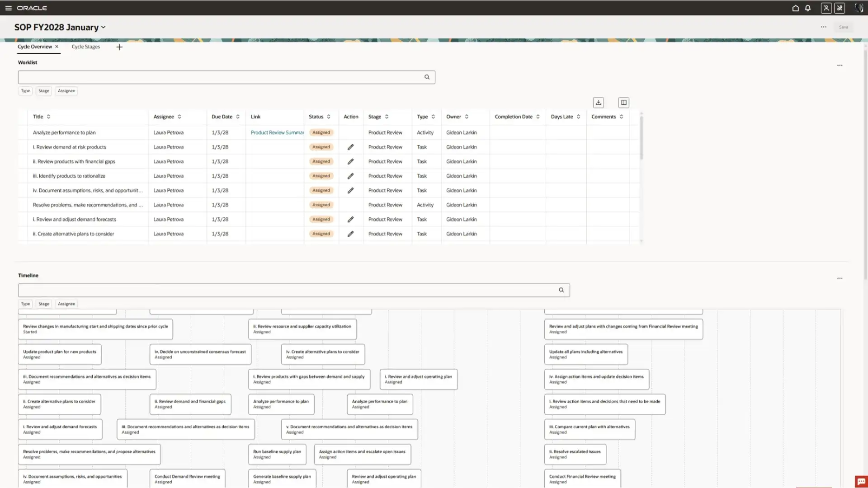Toggle the Worklist Stage filter chip

(44, 91)
